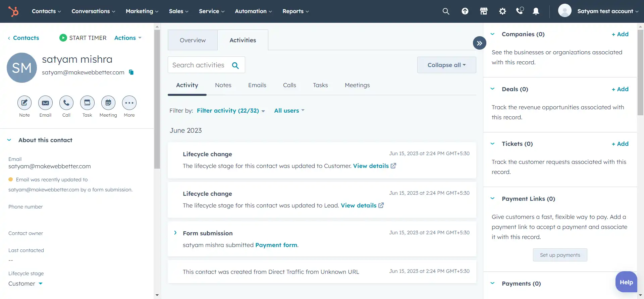Open the Automation nav menu
644x299 pixels.
point(253,11)
